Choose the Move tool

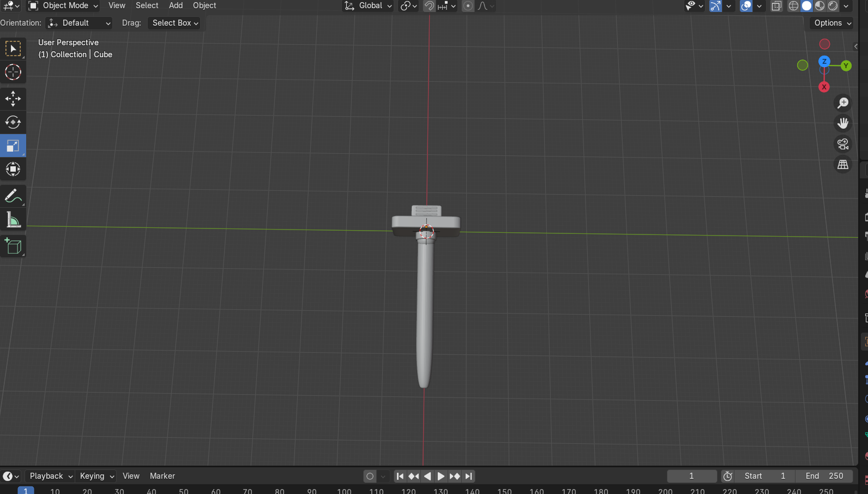tap(13, 99)
